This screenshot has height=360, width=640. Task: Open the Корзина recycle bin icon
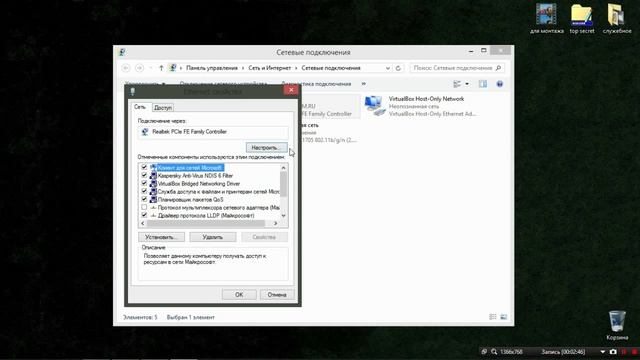[617, 325]
